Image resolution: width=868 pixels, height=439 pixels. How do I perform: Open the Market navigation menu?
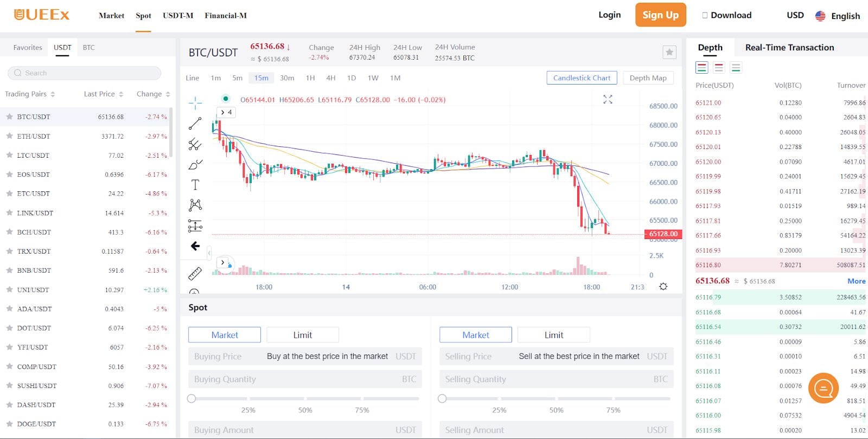click(111, 16)
